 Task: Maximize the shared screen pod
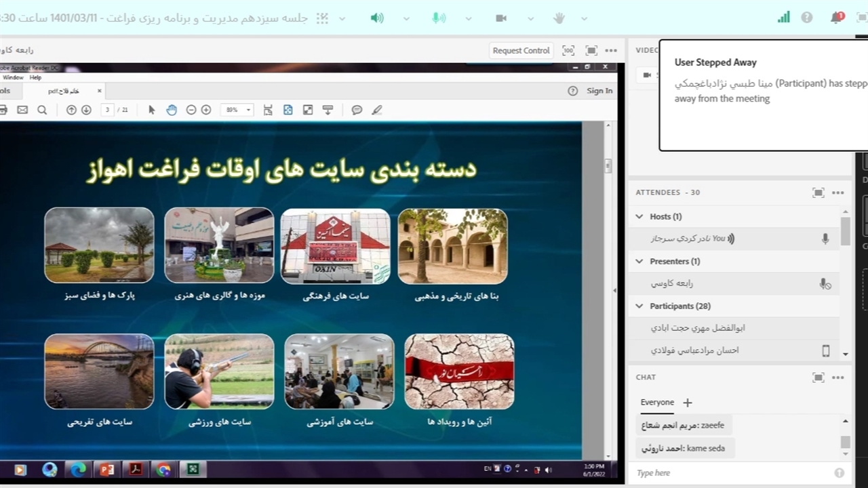point(591,50)
